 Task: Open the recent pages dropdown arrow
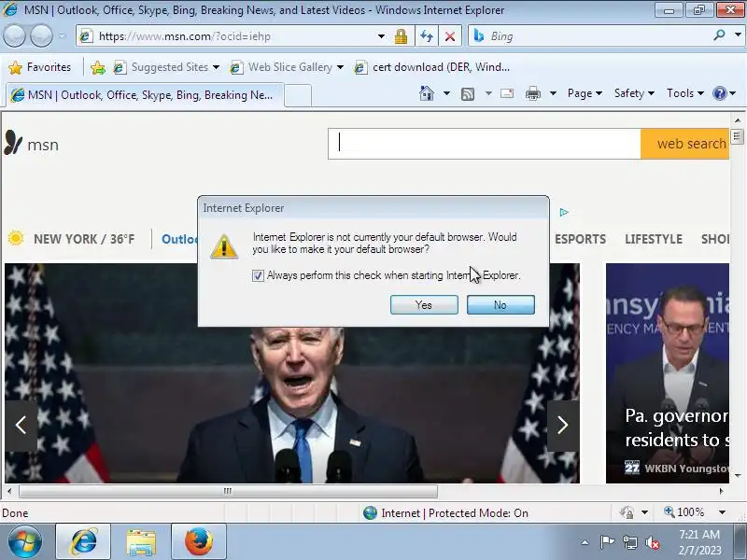coord(62,36)
